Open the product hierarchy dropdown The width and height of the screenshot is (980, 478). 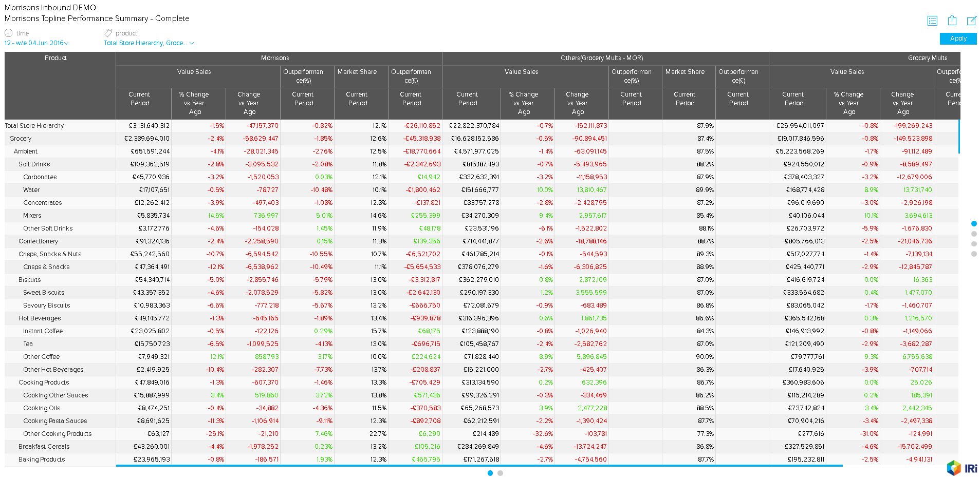click(x=149, y=43)
